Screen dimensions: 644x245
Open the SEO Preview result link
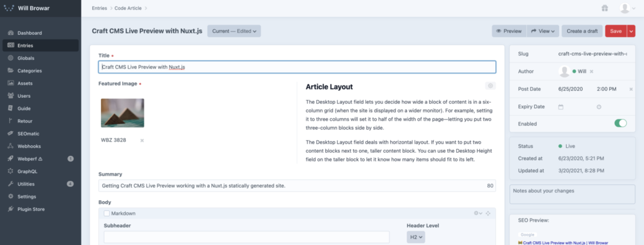[565, 243]
